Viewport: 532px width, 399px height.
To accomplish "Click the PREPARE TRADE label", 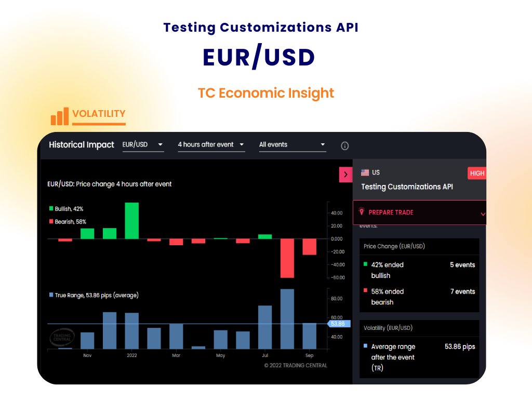I will point(391,212).
